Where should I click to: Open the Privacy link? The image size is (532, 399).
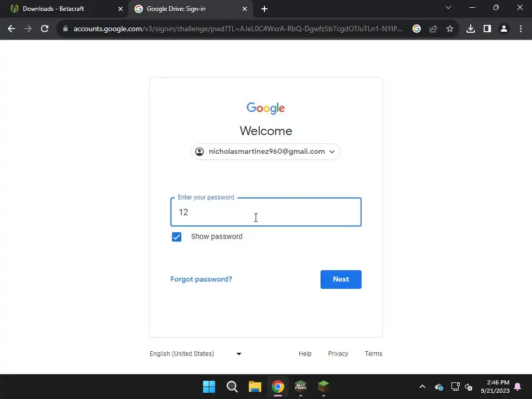pyautogui.click(x=338, y=353)
